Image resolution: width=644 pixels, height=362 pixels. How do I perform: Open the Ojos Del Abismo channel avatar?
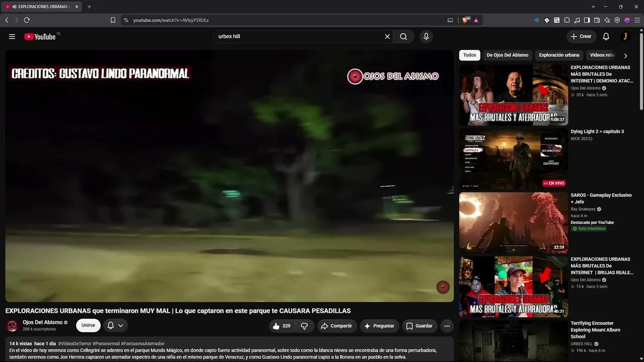12,326
